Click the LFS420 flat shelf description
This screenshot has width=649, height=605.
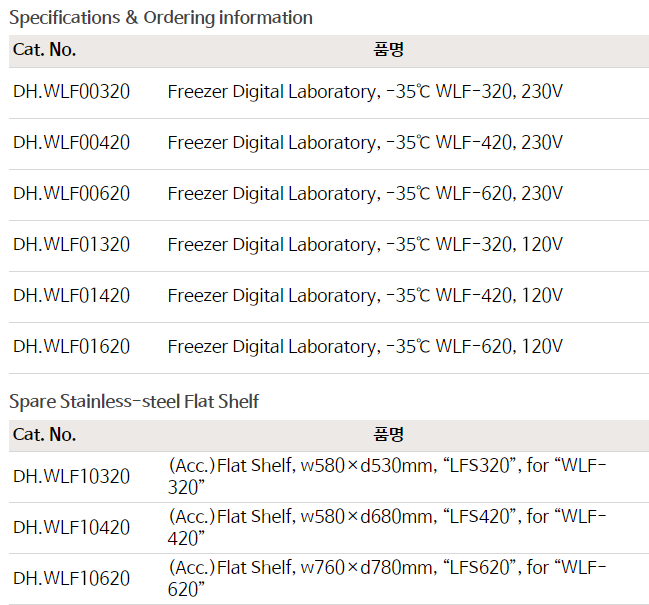click(x=387, y=527)
